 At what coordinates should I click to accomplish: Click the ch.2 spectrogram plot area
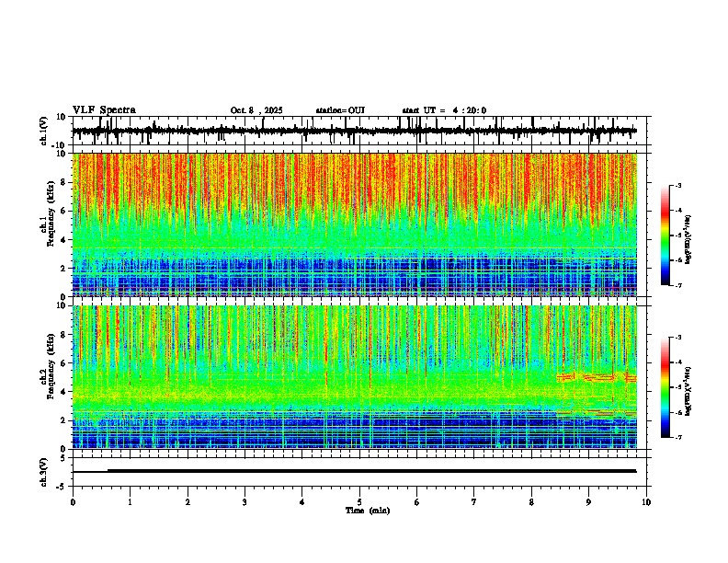tap(354, 377)
